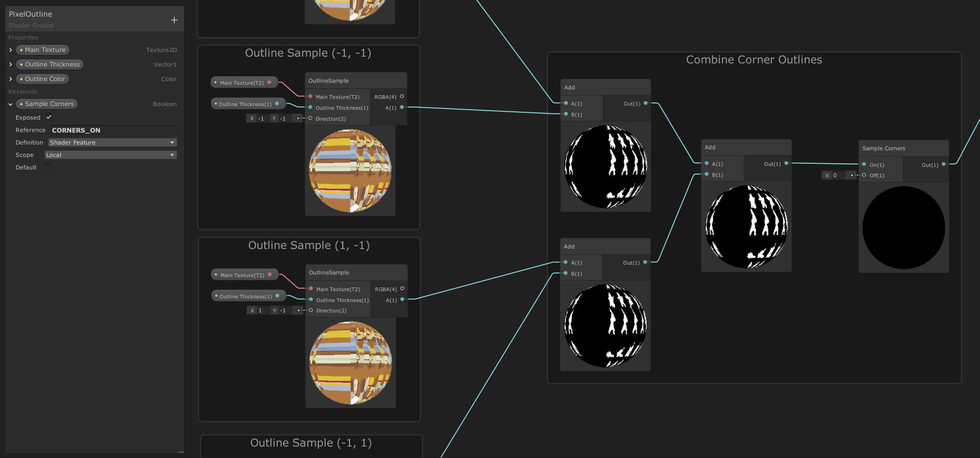980x458 pixels.
Task: Open the Scope dropdown set to Local
Action: (110, 155)
